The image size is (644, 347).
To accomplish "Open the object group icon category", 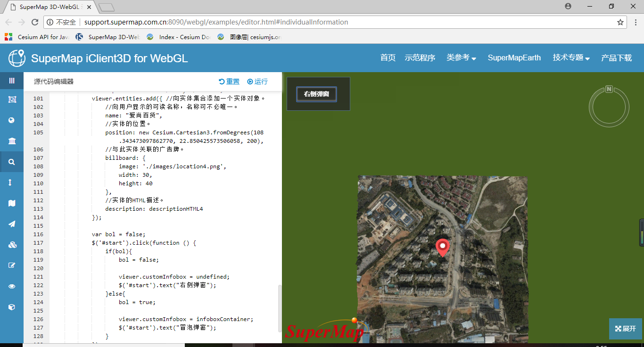I will [12, 99].
